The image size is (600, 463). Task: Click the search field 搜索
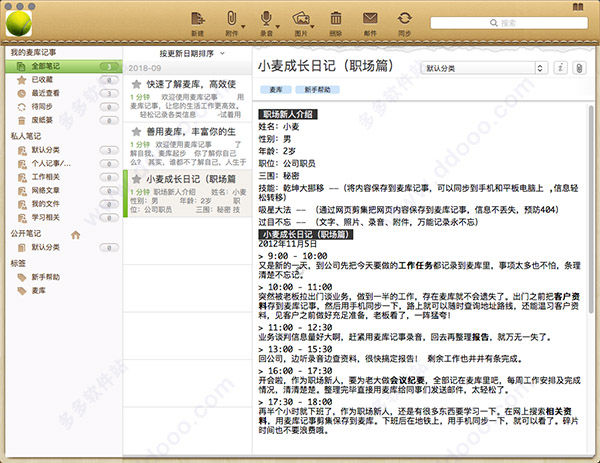tap(509, 23)
